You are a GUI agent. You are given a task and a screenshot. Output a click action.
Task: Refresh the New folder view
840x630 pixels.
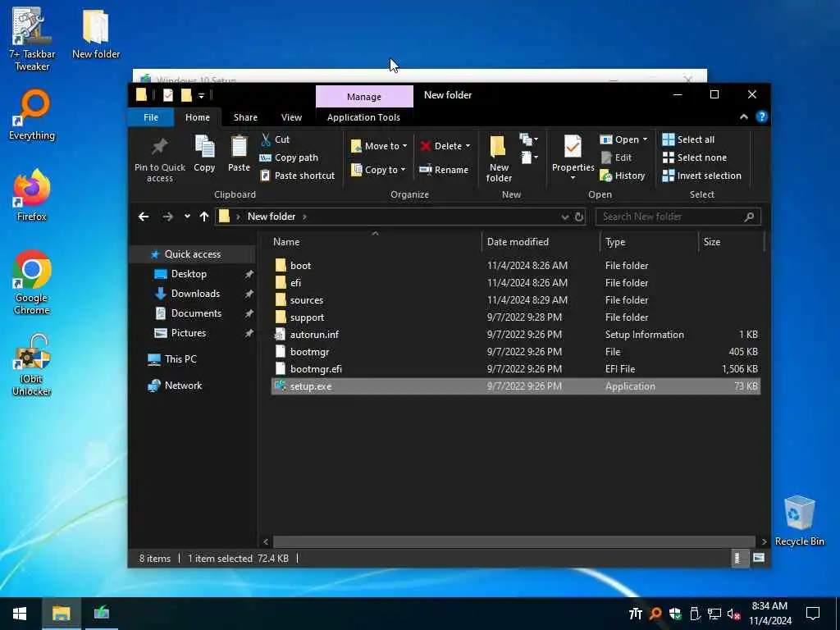point(579,217)
